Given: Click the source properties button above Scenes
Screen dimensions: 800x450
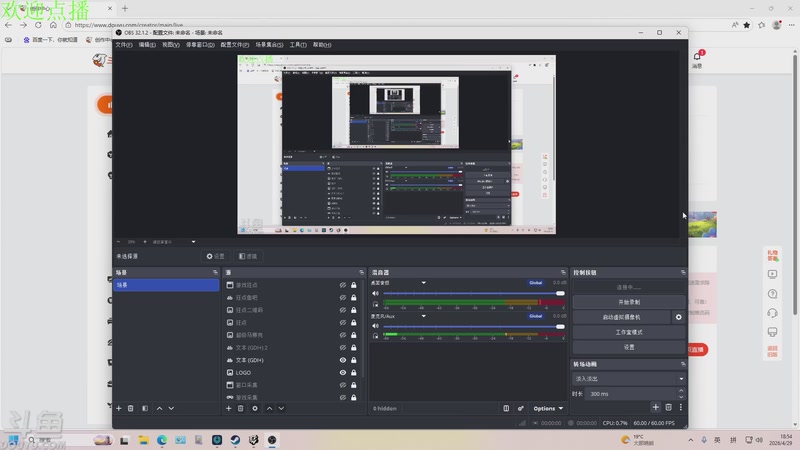Looking at the screenshot, I should pyautogui.click(x=215, y=256).
